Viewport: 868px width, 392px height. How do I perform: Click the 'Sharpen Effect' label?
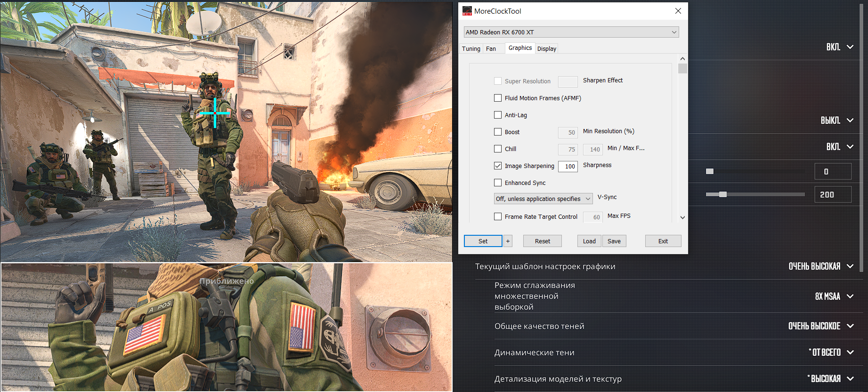coord(603,80)
